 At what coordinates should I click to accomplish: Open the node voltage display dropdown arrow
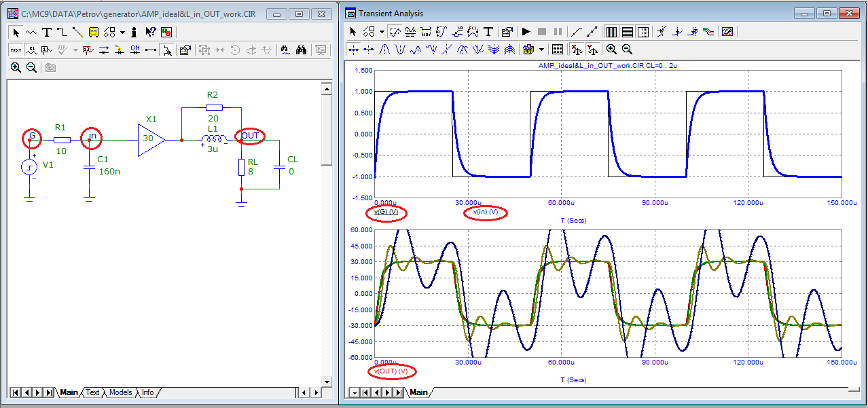pyautogui.click(x=75, y=50)
